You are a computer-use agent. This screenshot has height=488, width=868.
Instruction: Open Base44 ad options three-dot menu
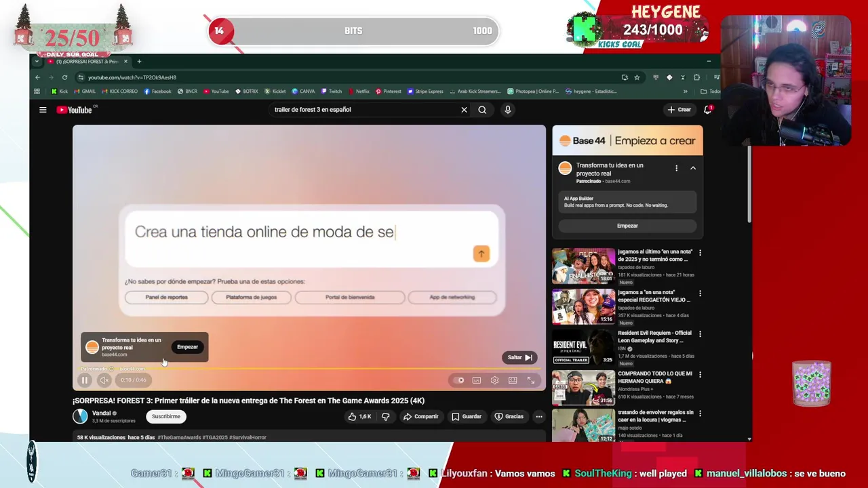(x=676, y=168)
